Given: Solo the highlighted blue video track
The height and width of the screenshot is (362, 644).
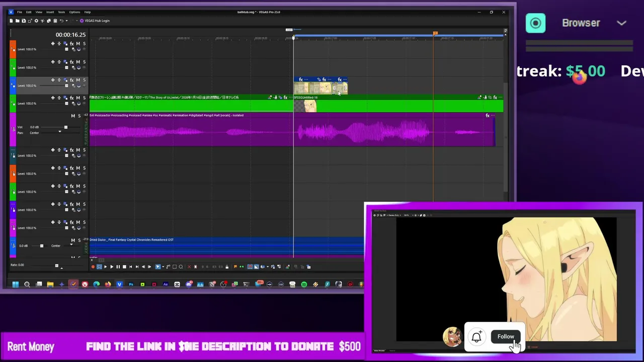Looking at the screenshot, I should point(84,80).
